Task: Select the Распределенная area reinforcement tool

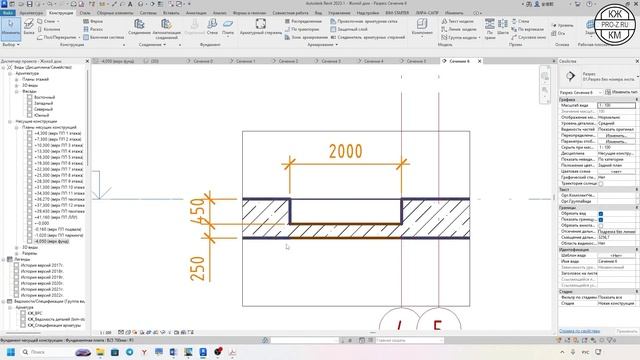Action: (303, 21)
